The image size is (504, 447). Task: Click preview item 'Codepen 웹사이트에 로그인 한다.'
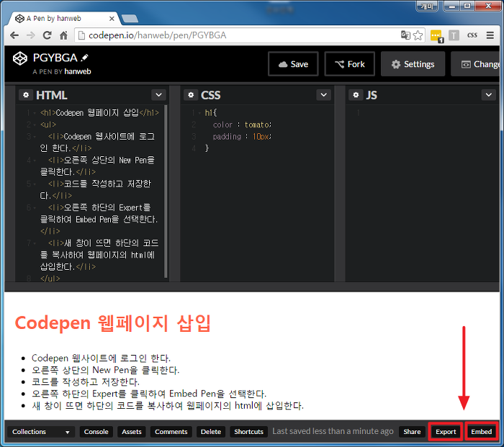click(101, 358)
